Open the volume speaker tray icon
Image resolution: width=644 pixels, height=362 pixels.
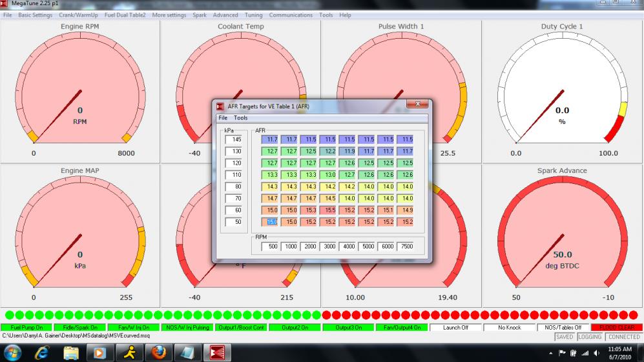pyautogui.click(x=596, y=353)
